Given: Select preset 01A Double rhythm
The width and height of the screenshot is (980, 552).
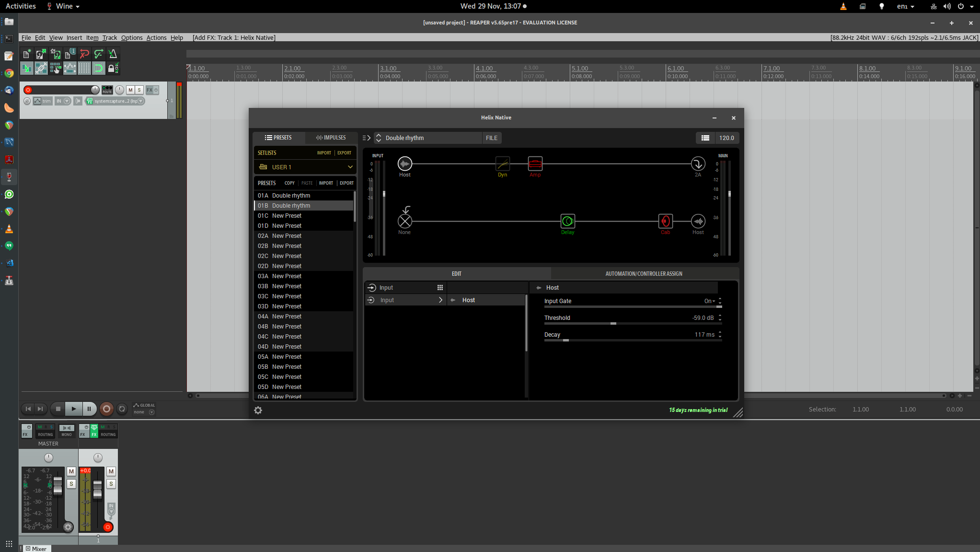Looking at the screenshot, I should [x=303, y=196].
